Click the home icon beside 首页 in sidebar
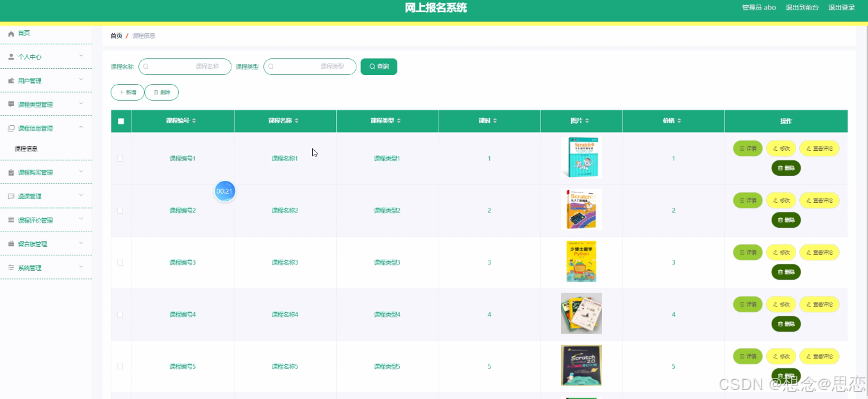 point(11,33)
